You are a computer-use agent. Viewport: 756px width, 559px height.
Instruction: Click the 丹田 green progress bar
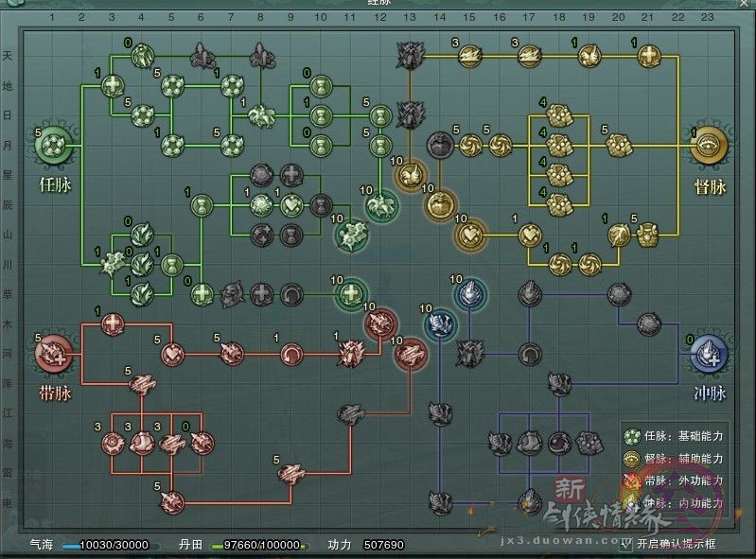[255, 546]
